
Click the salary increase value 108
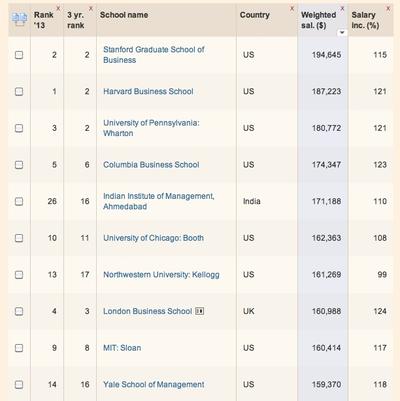(380, 238)
